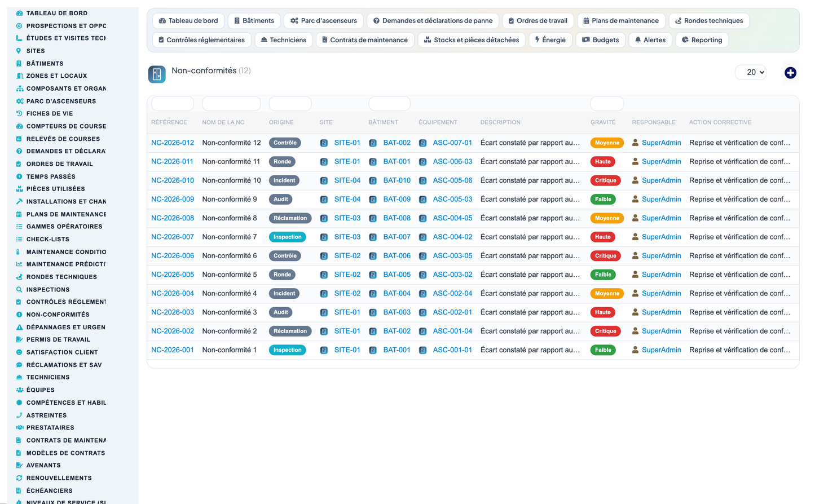This screenshot has height=504, width=815.
Task: Click Pièces utilisées icon in sidebar
Action: pos(19,189)
